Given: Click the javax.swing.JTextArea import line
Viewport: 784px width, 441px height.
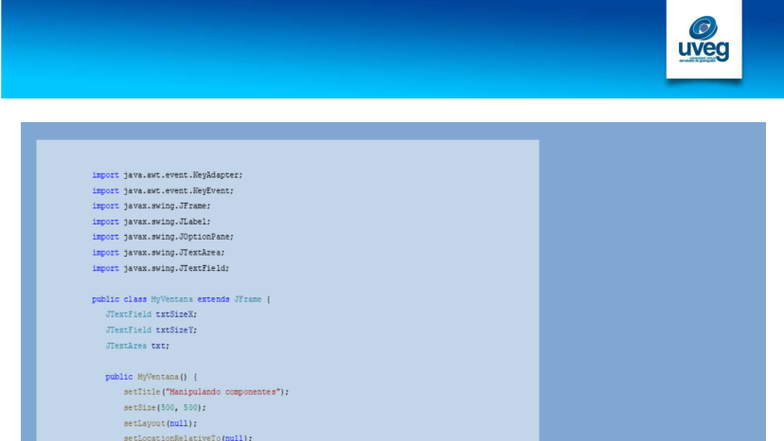Looking at the screenshot, I should tap(158, 253).
